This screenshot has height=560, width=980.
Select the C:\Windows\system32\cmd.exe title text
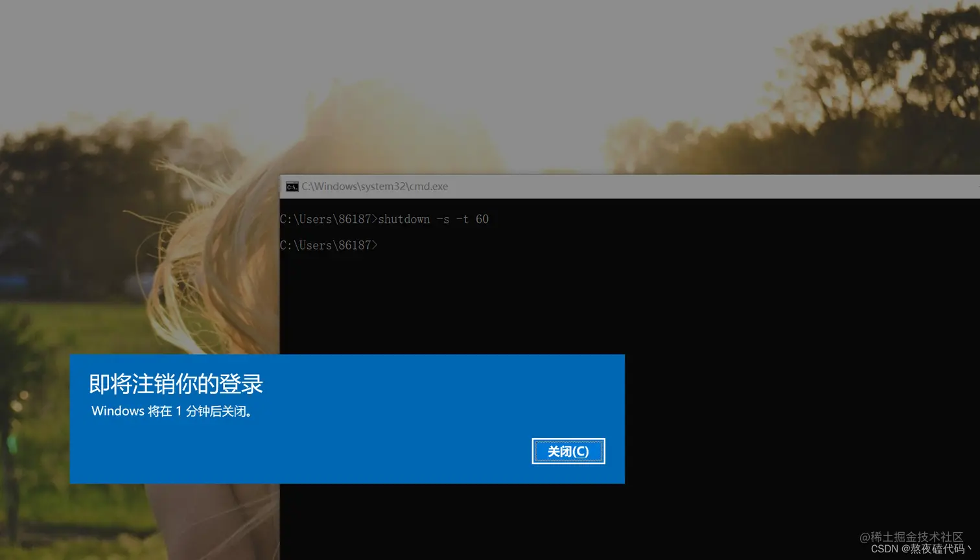click(x=374, y=186)
